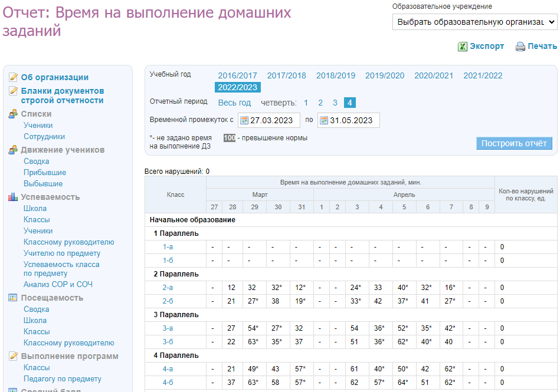Select quarter 3 reporting period
This screenshot has width=560, height=392.
[335, 103]
